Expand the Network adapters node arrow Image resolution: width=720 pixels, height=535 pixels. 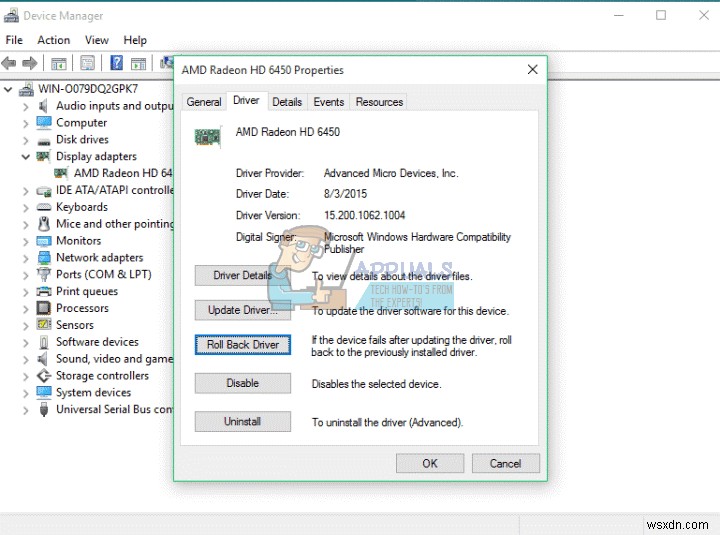26,259
